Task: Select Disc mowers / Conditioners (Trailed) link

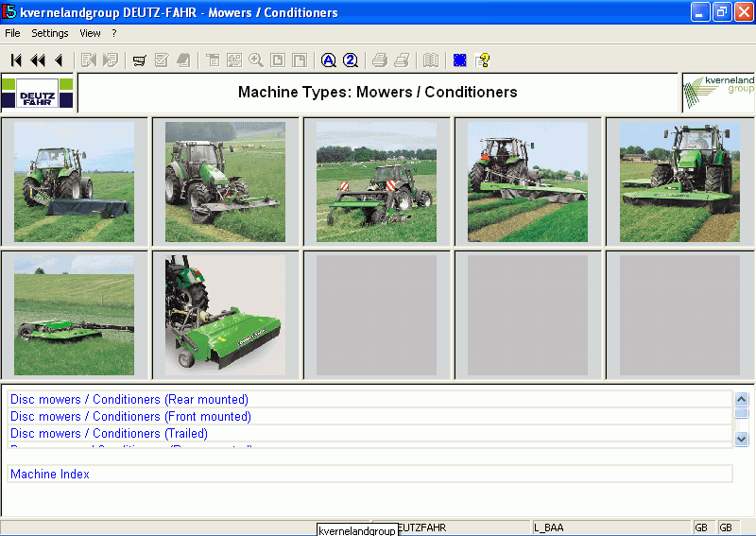Action: (x=109, y=434)
